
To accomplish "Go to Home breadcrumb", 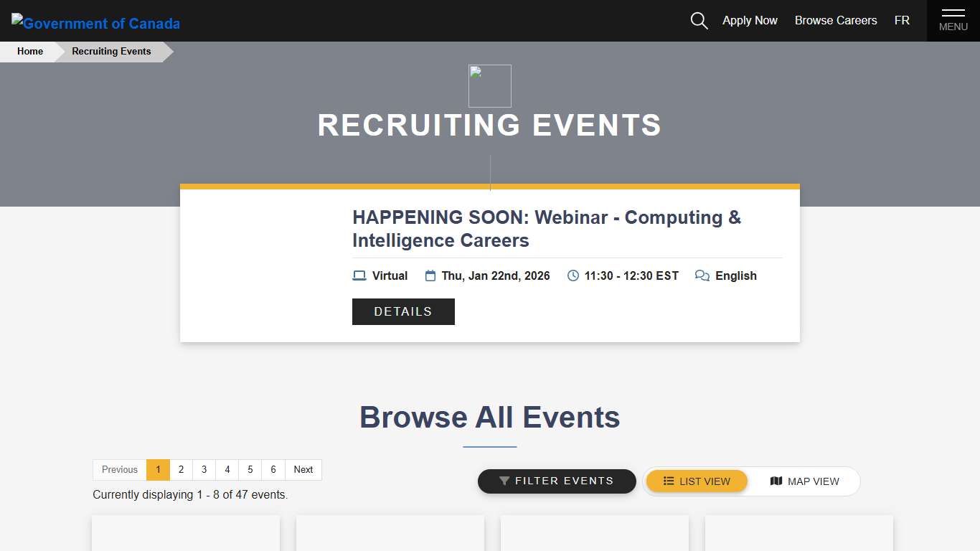I will tap(30, 51).
